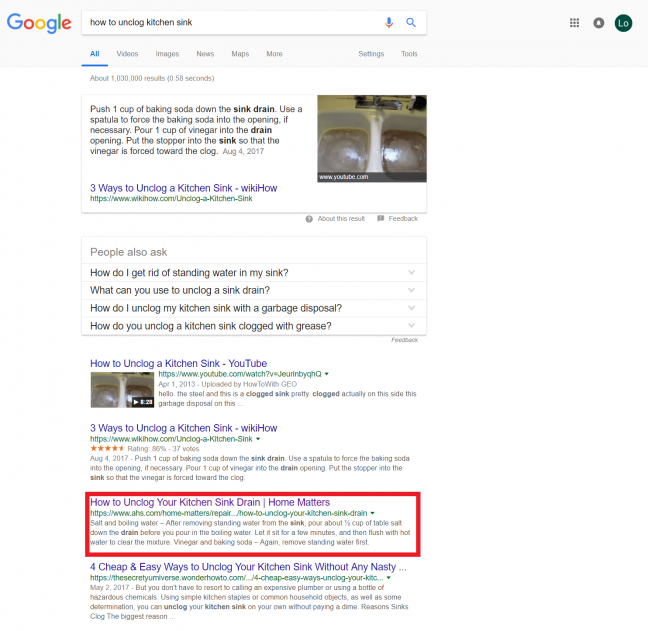Open dropdown arrow beside YouTube URL
The height and width of the screenshot is (631, 648).
click(x=326, y=374)
